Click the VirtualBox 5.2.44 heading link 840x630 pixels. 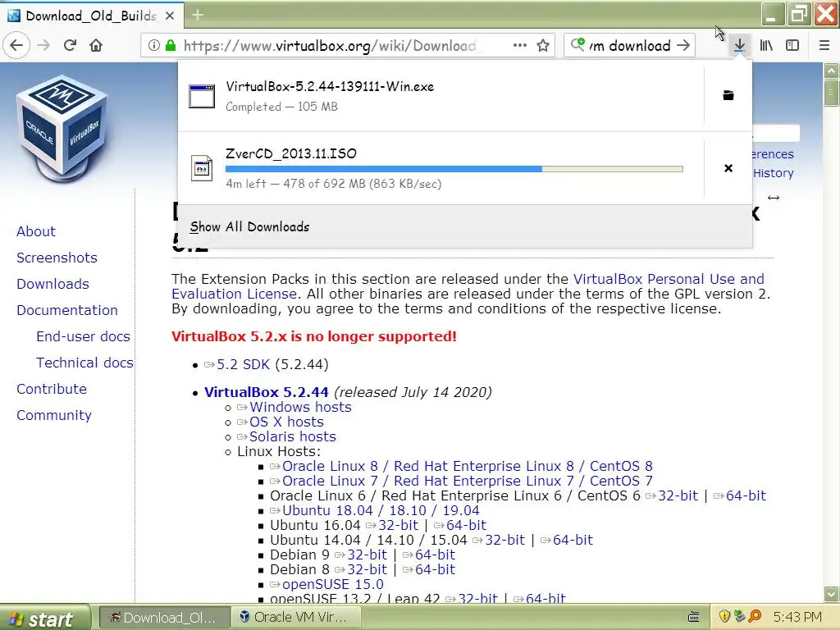(267, 392)
